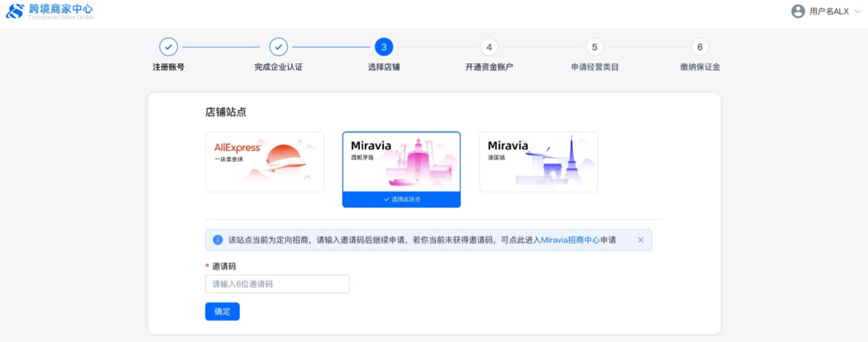This screenshot has height=342, width=868.
Task: Click the blue info icon in notice
Action: [x=218, y=240]
